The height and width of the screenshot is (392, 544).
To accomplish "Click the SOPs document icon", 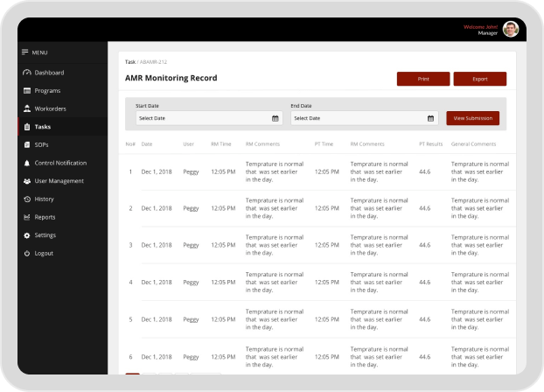I will pos(27,144).
